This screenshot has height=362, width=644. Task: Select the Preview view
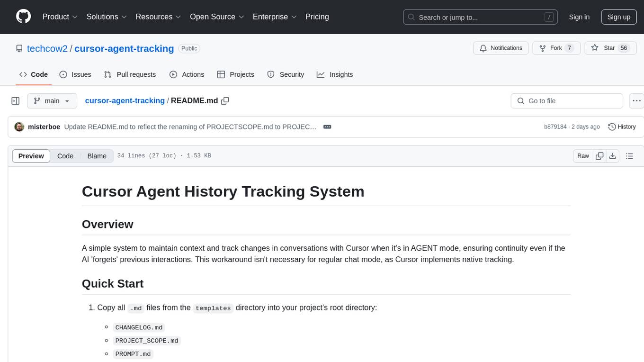pyautogui.click(x=31, y=156)
